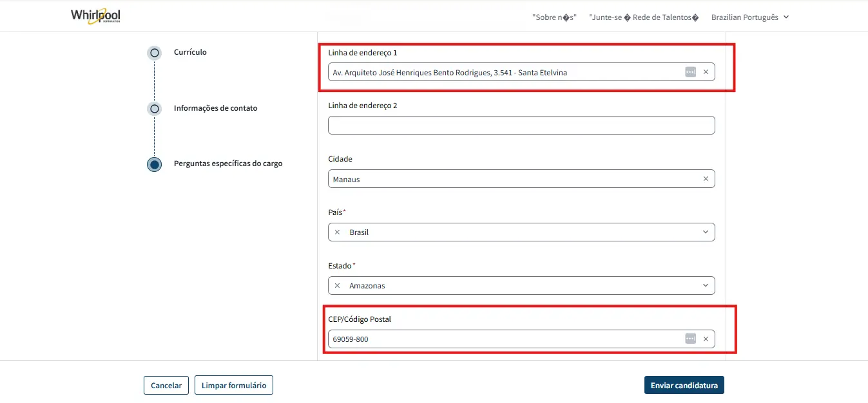The height and width of the screenshot is (403, 868).
Task: Go to the Currículo step circle
Action: click(155, 53)
